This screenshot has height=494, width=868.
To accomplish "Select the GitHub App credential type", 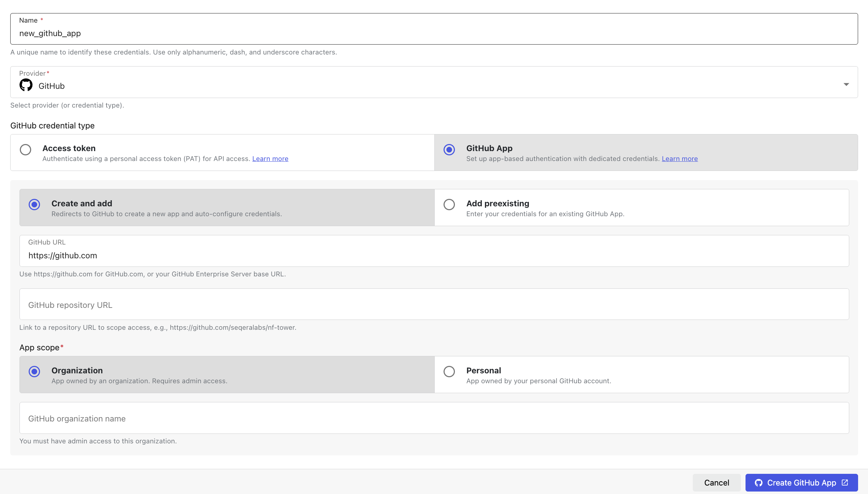I will click(449, 150).
